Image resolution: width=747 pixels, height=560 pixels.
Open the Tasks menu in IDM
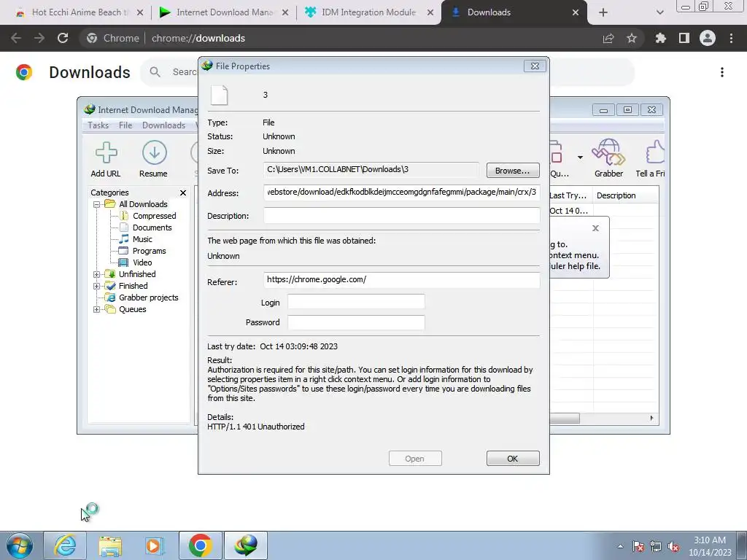(x=98, y=125)
